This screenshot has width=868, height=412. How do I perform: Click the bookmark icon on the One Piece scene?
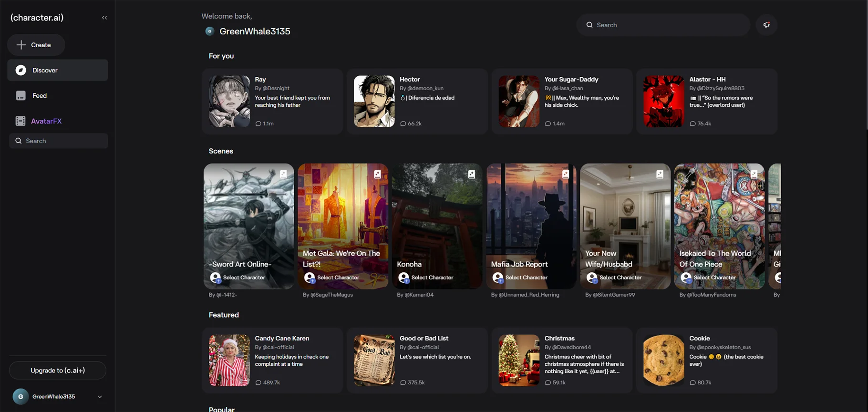point(754,174)
